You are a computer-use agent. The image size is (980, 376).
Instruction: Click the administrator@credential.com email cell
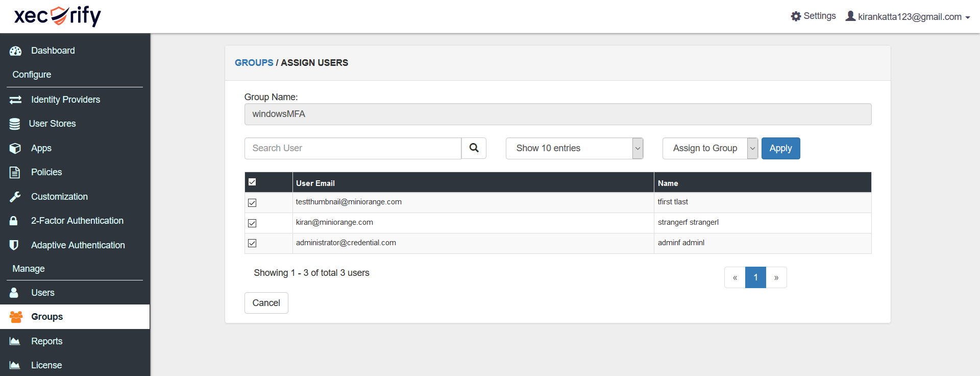pos(473,243)
